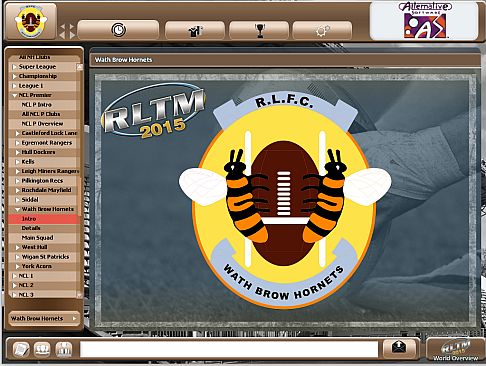Screen dimensions: 486x366
Task: Select the York Acorn label
Action: click(37, 266)
